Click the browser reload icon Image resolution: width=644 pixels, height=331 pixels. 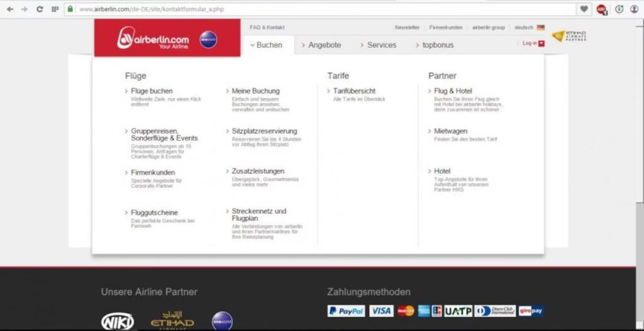coord(40,9)
